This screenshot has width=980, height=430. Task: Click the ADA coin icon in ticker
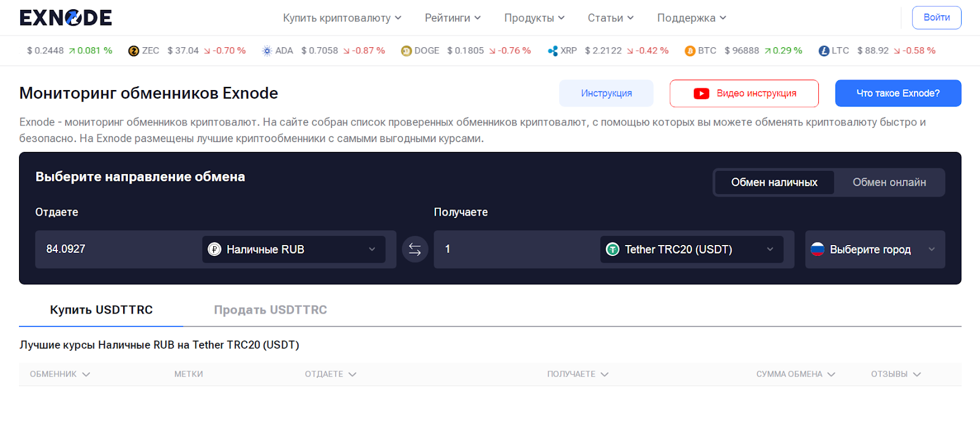(267, 51)
